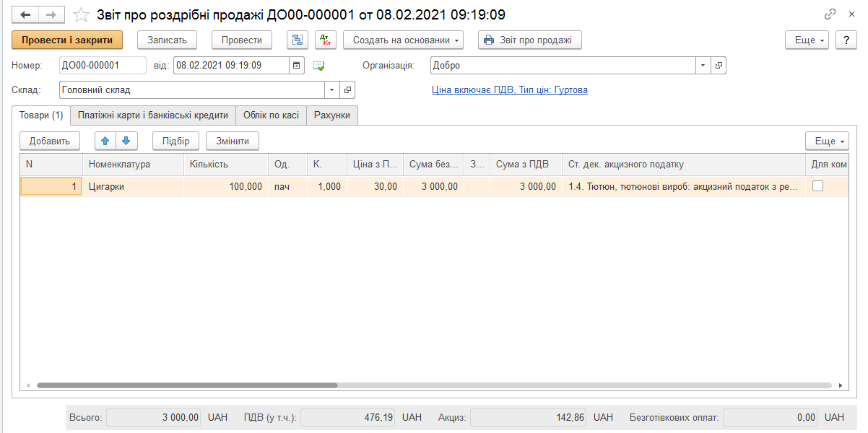The image size is (868, 433).
Task: Click the Номер input field
Action: 103,65
